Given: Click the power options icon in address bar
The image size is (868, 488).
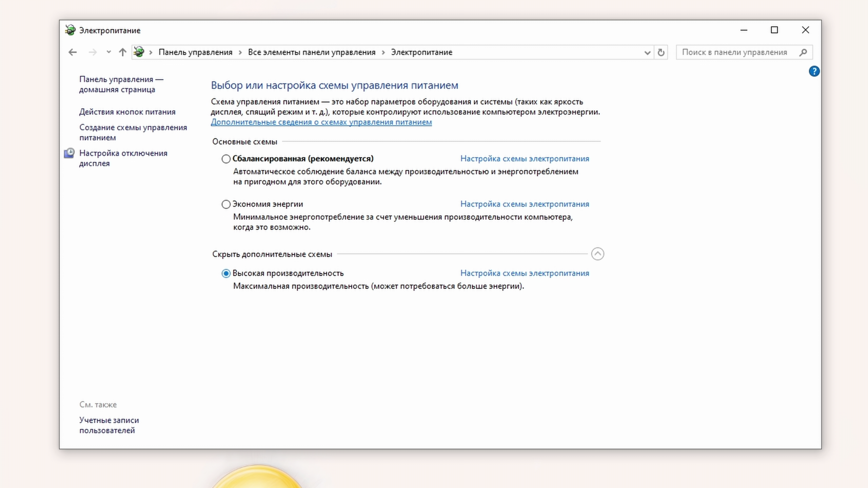Looking at the screenshot, I should pyautogui.click(x=139, y=52).
